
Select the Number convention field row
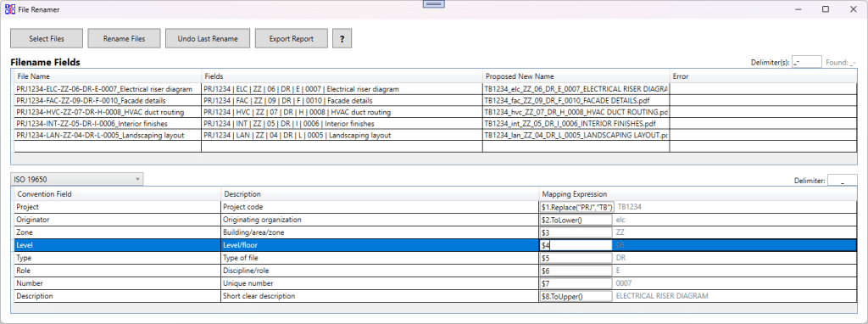pos(435,283)
